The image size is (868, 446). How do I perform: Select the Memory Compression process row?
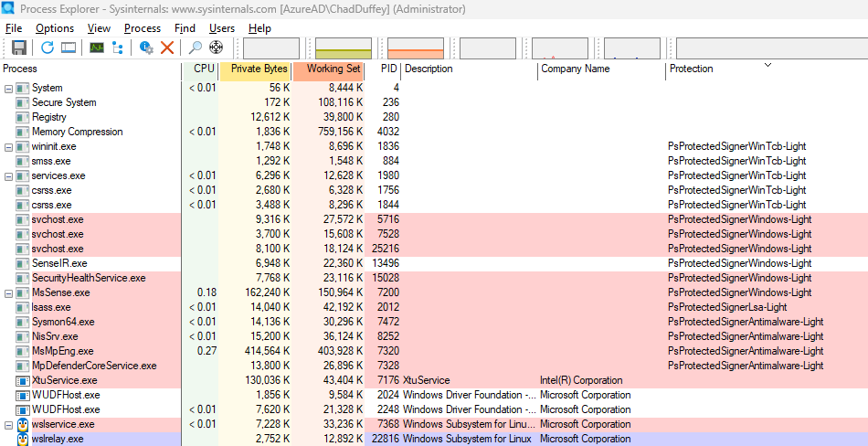click(x=434, y=132)
